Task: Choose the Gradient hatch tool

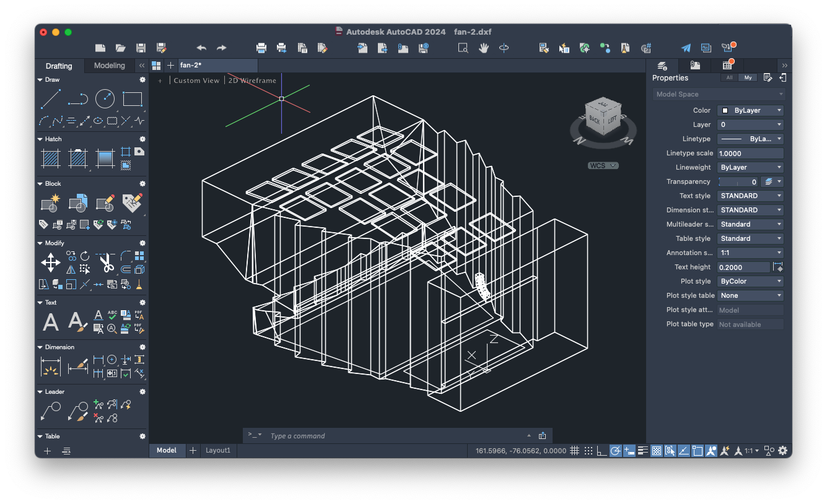Action: tap(105, 159)
